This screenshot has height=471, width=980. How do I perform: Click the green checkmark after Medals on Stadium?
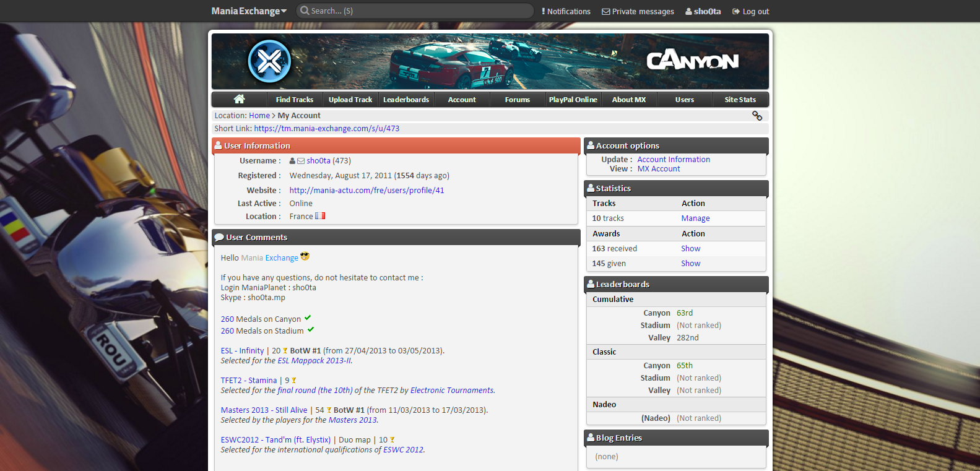(x=311, y=329)
